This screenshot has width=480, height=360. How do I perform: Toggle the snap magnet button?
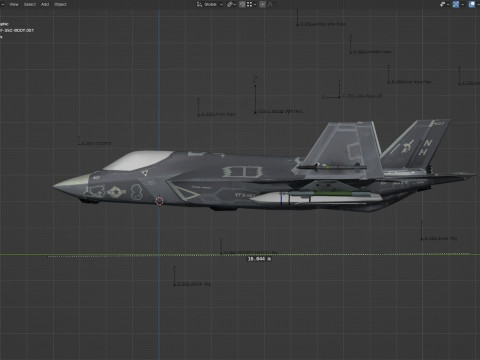(242, 4)
